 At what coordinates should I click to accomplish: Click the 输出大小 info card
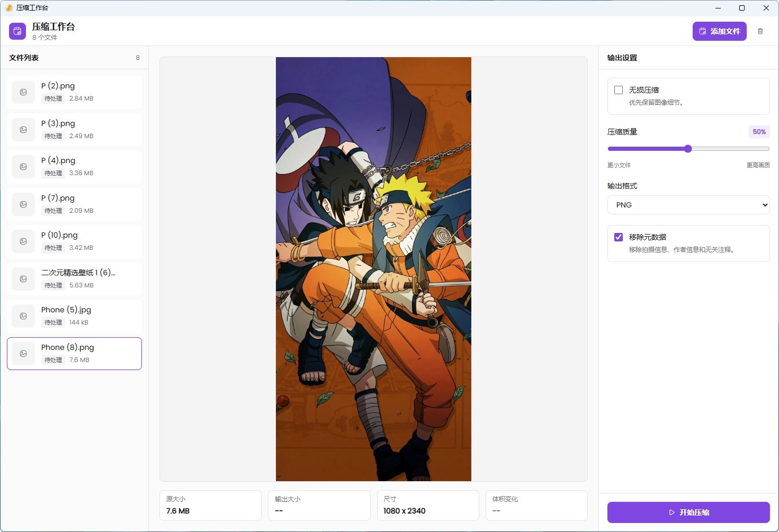coord(319,506)
